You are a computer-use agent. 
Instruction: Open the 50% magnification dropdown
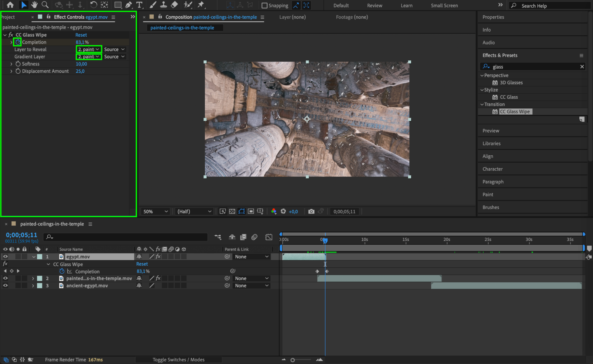coord(155,211)
